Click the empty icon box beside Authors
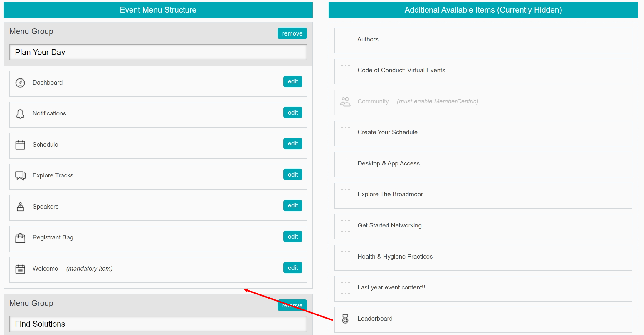644x335 pixels. click(x=345, y=40)
